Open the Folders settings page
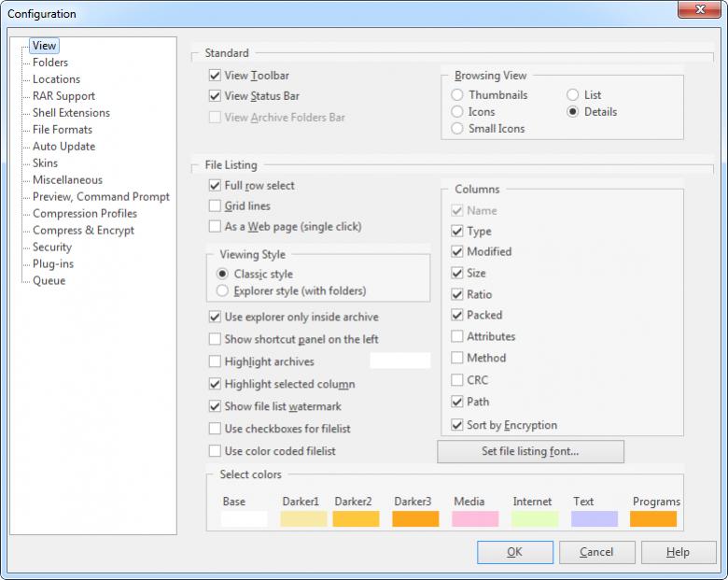This screenshot has width=728, height=580. [50, 63]
